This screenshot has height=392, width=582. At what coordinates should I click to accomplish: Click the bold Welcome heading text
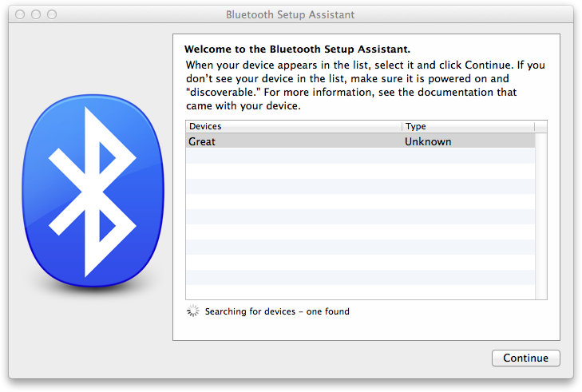(297, 49)
